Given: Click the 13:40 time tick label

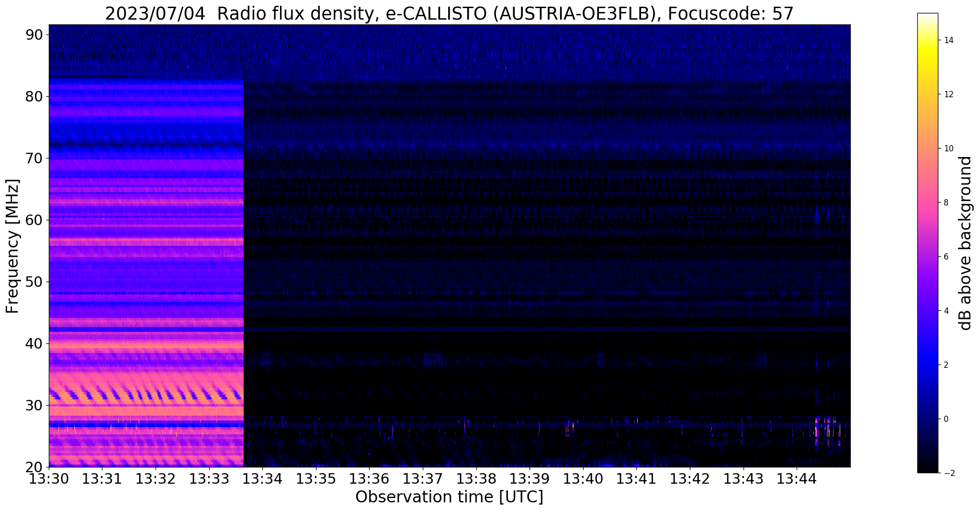Looking at the screenshot, I should (583, 478).
